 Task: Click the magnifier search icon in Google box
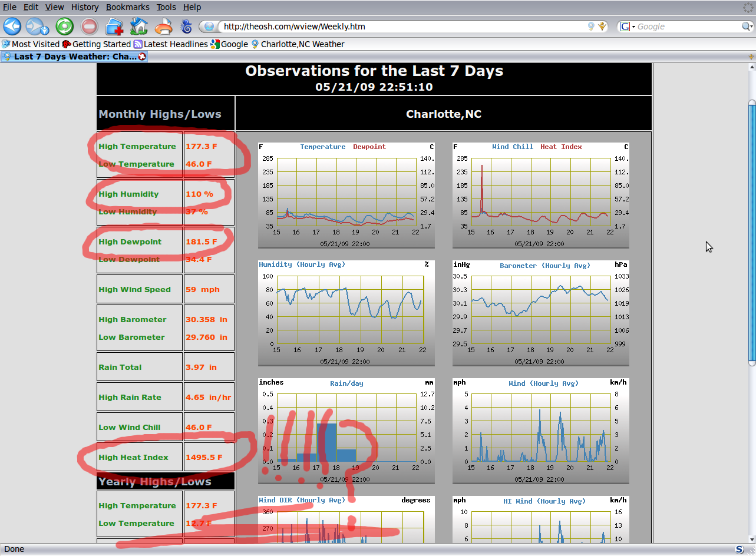(x=746, y=27)
